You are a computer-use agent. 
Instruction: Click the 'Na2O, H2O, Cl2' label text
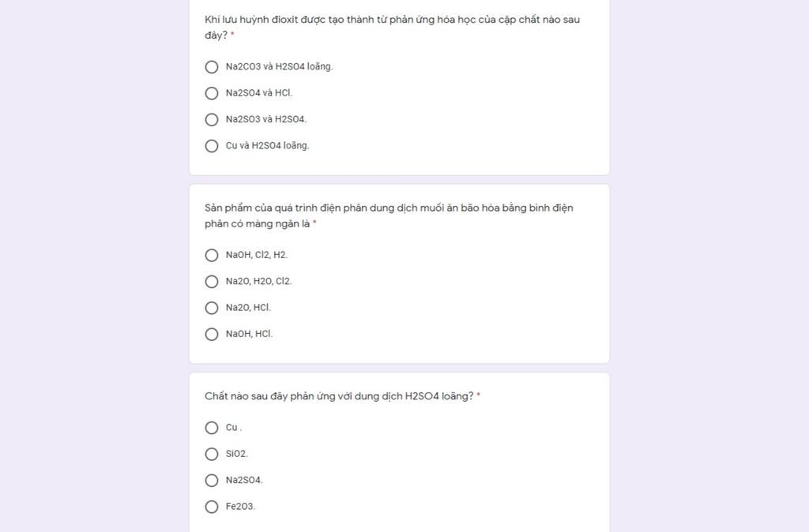click(x=258, y=281)
